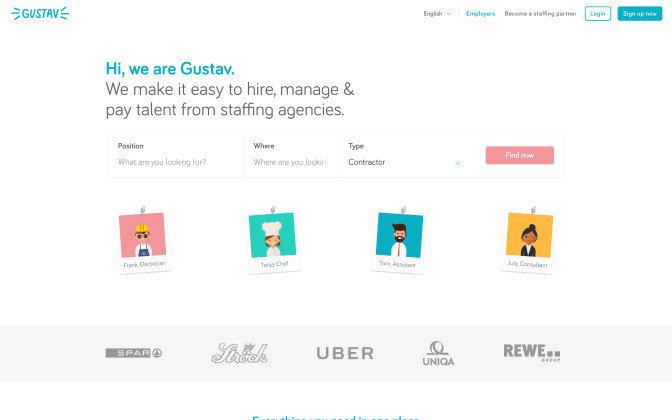
Task: Click the 'Hi, we are Gustav.' heading
Action: pos(170,69)
